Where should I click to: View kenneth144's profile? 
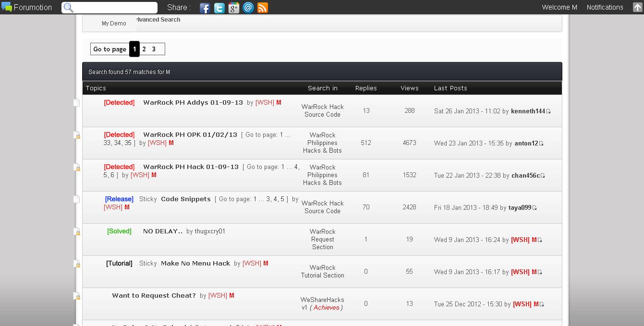click(x=528, y=111)
